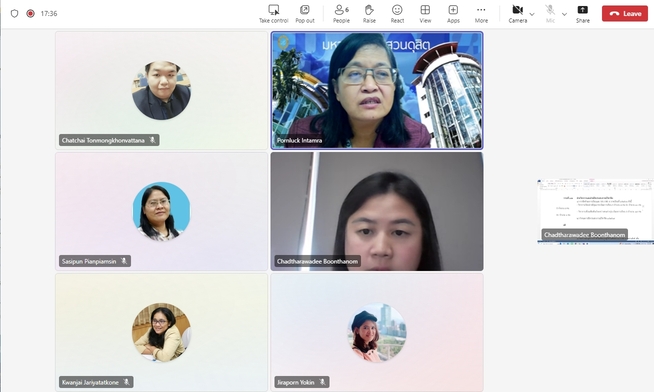
Task: Click the shield security icon
Action: (15, 13)
